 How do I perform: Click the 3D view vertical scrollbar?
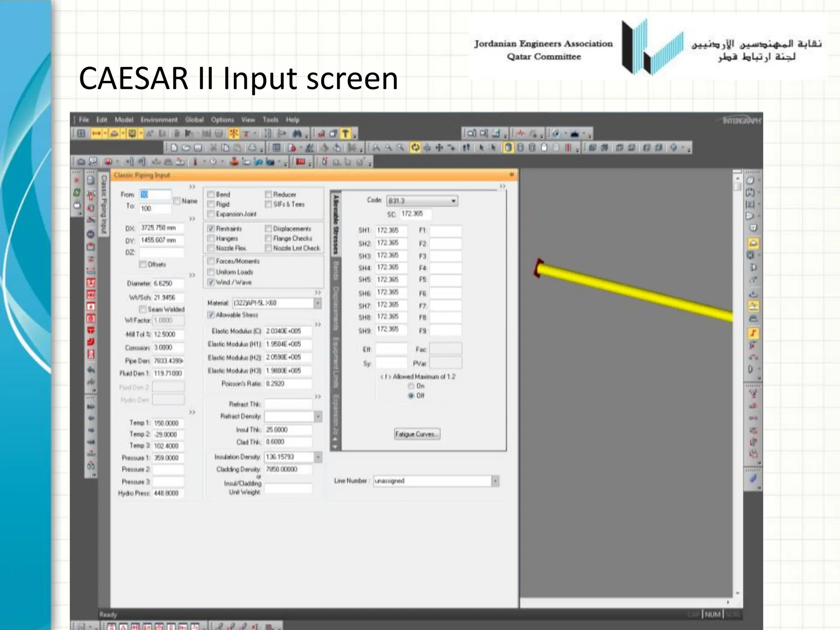click(x=737, y=386)
